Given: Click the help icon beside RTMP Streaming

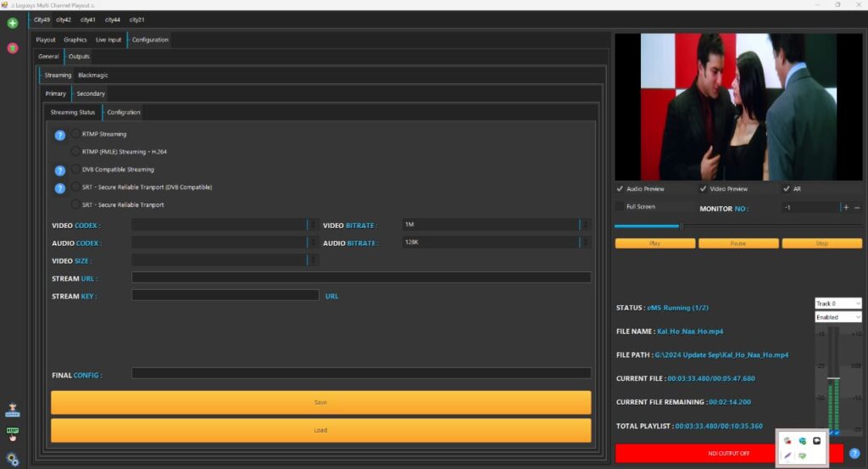Looking at the screenshot, I should point(60,135).
